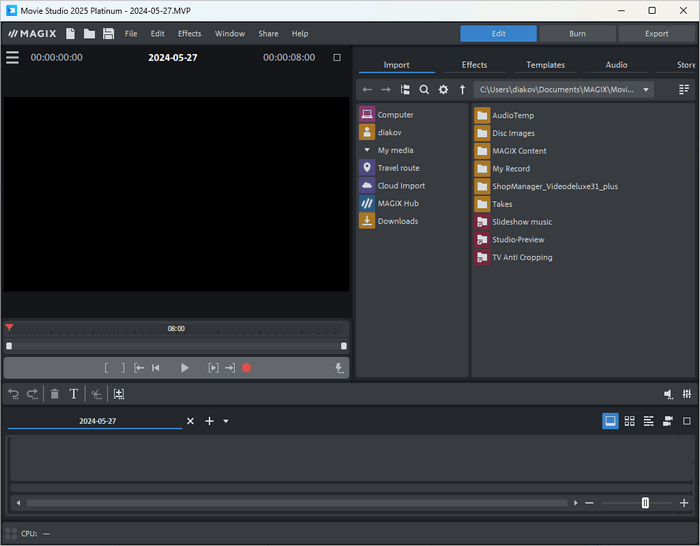Click the red record button
This screenshot has width=700, height=546.
(246, 368)
